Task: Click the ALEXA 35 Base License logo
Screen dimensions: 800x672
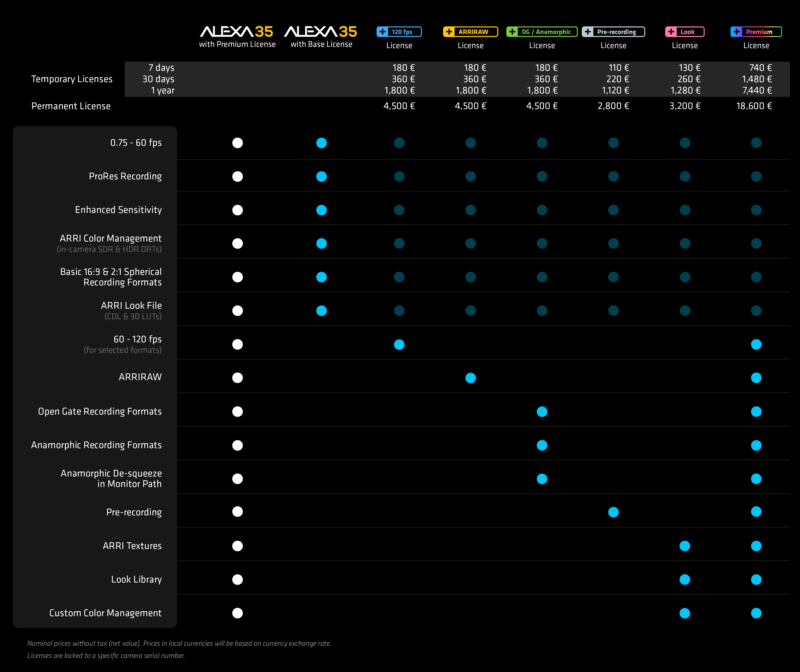Action: click(x=321, y=32)
